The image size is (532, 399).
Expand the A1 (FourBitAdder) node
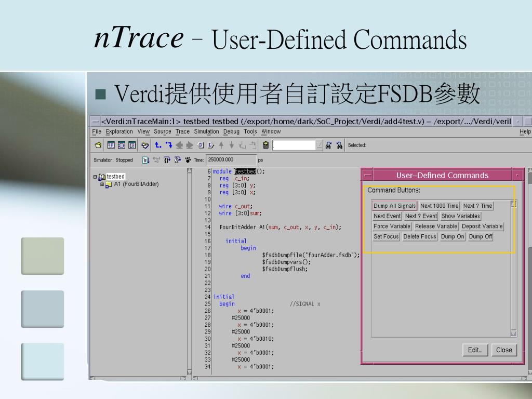click(102, 184)
